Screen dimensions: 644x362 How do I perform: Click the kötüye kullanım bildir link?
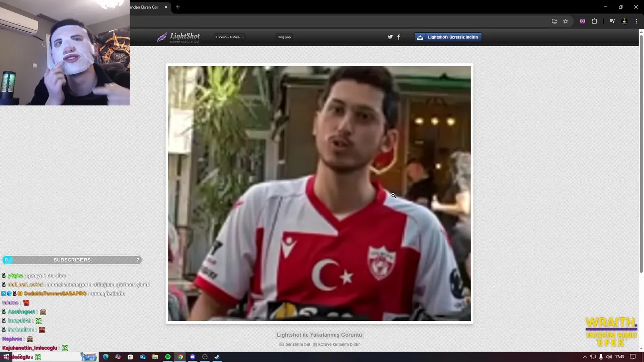(337, 344)
